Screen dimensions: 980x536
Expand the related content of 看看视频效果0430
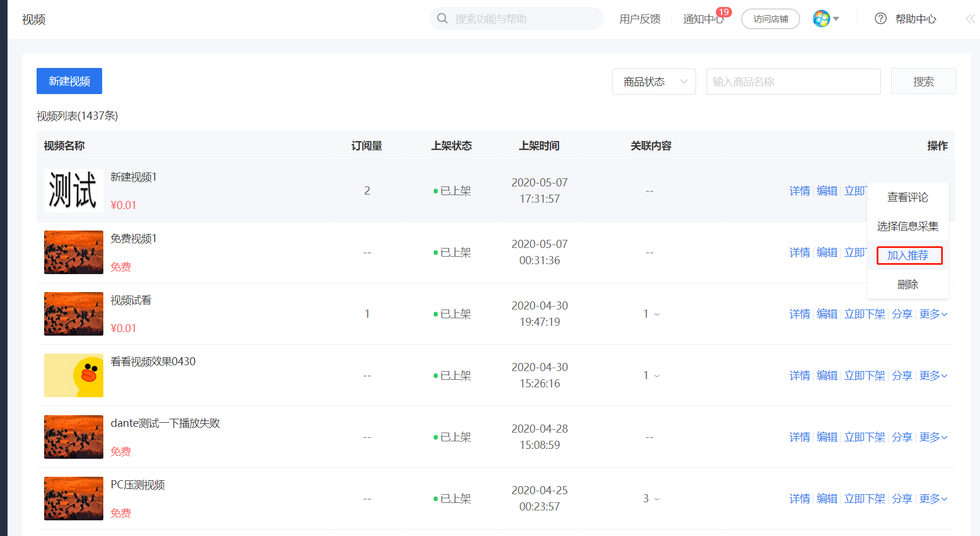pyautogui.click(x=651, y=376)
